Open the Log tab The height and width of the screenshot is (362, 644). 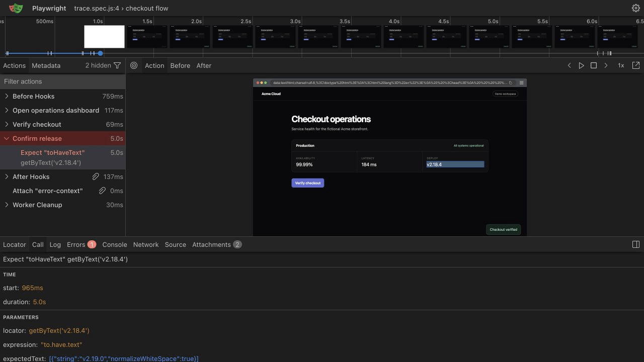55,244
